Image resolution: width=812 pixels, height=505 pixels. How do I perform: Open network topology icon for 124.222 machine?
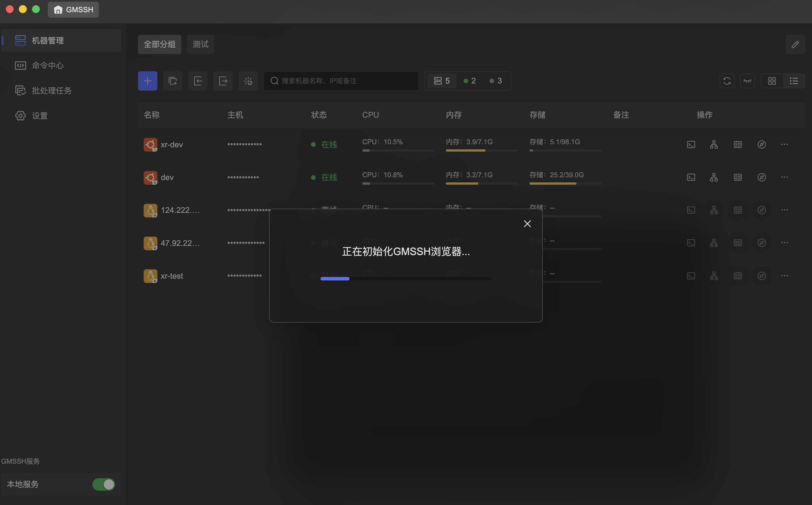tap(714, 210)
